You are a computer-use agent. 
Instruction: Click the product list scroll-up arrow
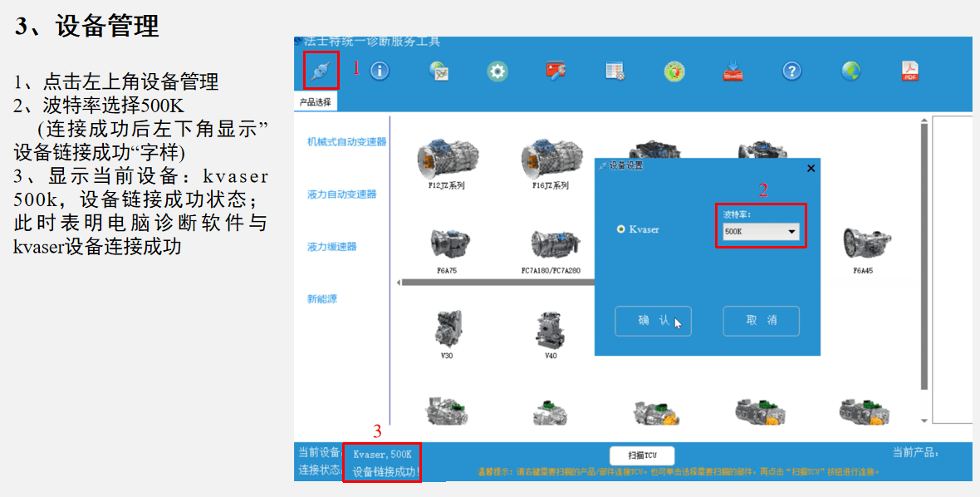(924, 120)
